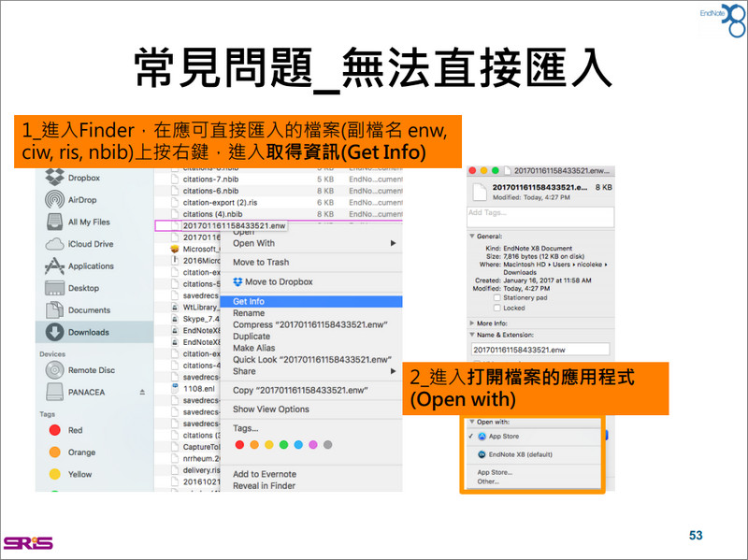Apply purple tag color in context menu

313,445
